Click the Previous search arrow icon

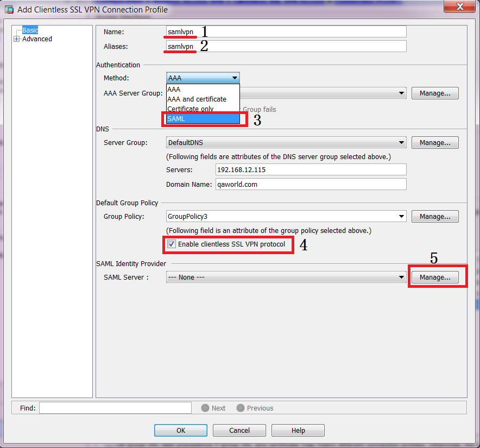coord(241,408)
